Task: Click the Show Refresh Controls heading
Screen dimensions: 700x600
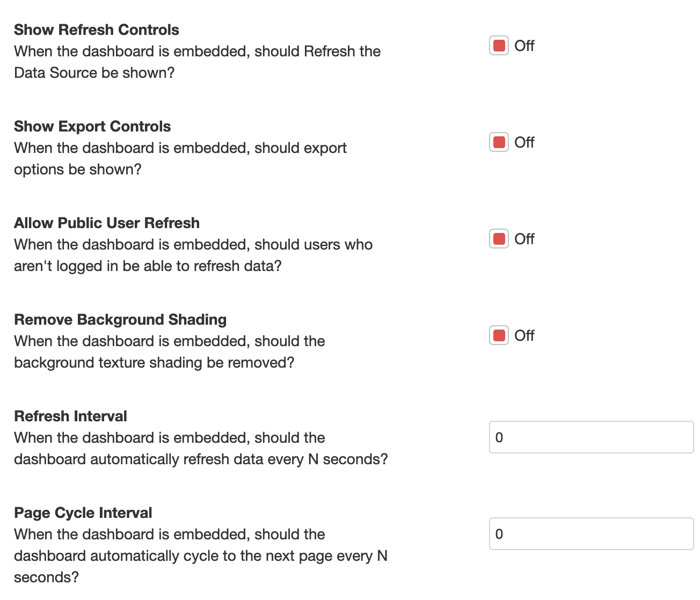Action: (x=96, y=30)
